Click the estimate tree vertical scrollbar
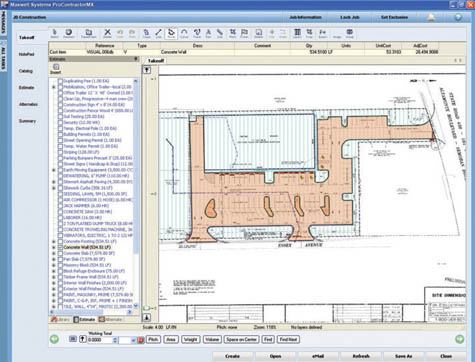The image size is (475, 362). [x=135, y=194]
